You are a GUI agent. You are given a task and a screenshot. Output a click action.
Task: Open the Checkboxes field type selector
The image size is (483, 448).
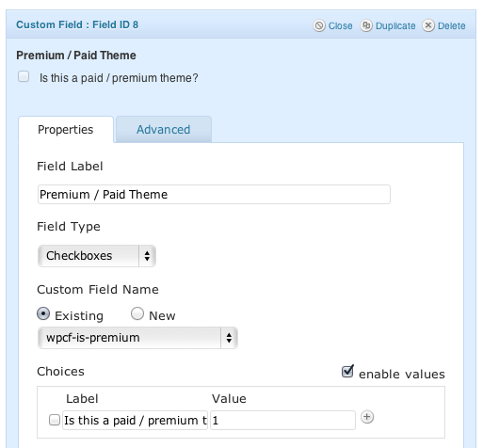click(97, 256)
